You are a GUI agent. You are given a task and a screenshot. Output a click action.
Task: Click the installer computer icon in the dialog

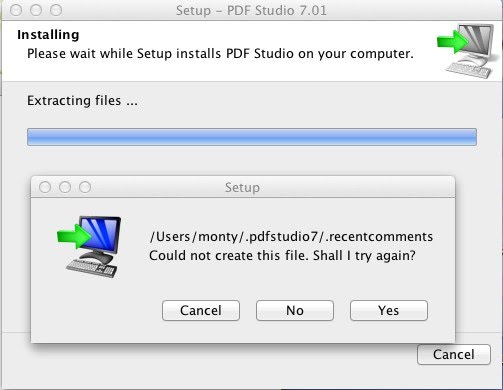coord(89,247)
